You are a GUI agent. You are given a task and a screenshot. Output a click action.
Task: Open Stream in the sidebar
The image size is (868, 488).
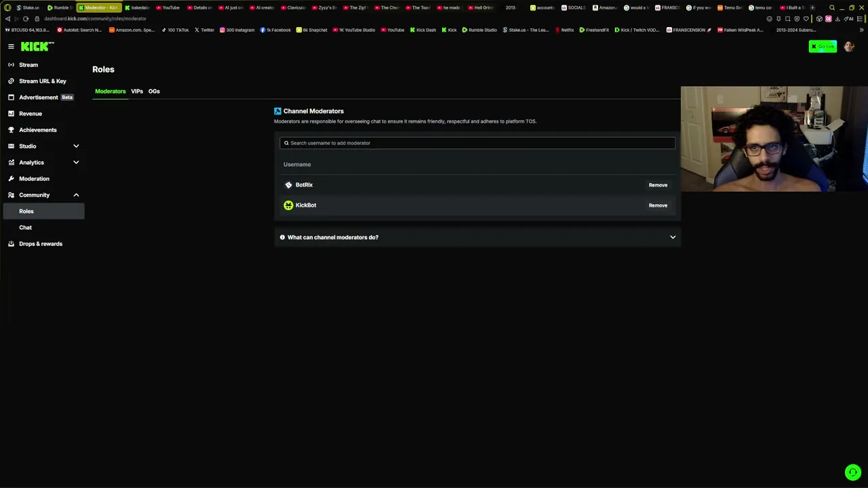coord(28,65)
